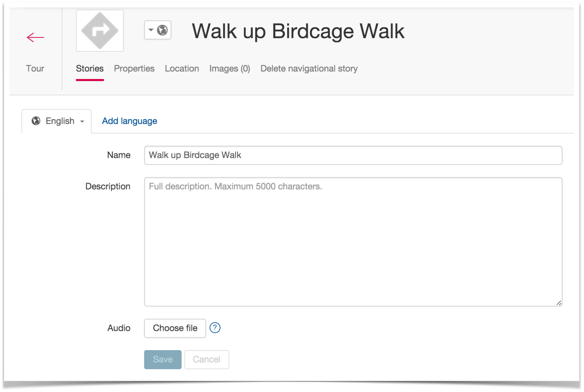The width and height of the screenshot is (584, 392).
Task: Click into the Name input field
Action: tap(353, 155)
